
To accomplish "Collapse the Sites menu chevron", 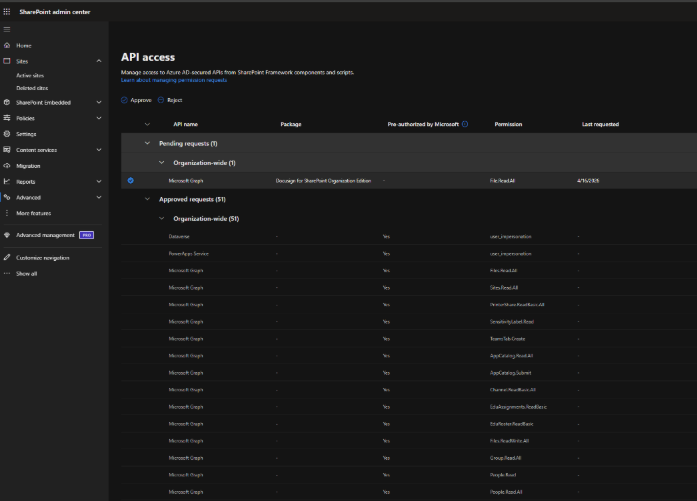I will [99, 61].
